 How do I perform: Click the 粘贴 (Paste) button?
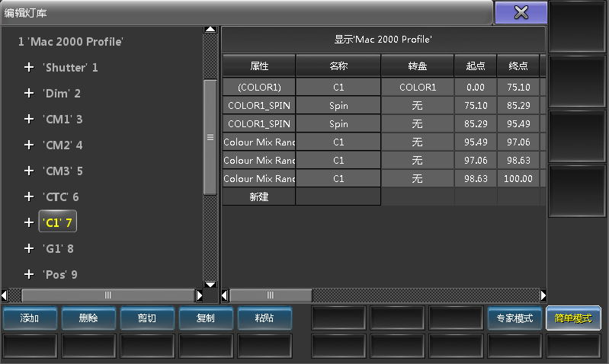pyautogui.click(x=264, y=318)
